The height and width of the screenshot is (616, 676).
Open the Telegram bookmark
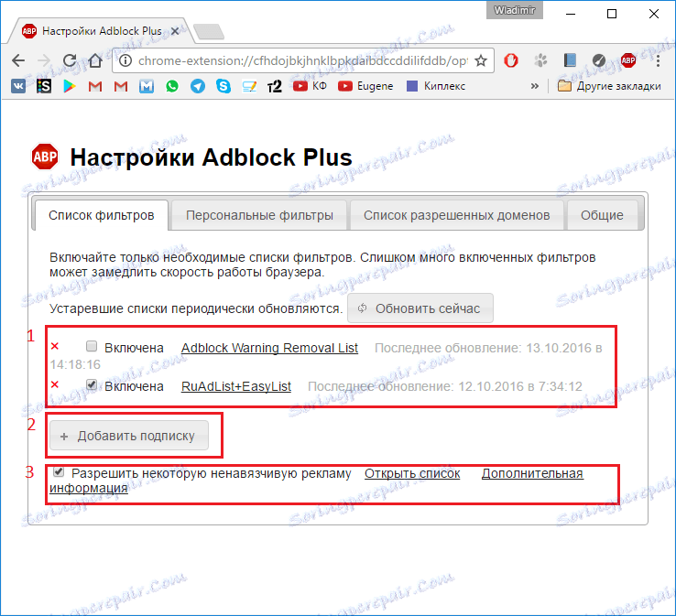pos(198,86)
